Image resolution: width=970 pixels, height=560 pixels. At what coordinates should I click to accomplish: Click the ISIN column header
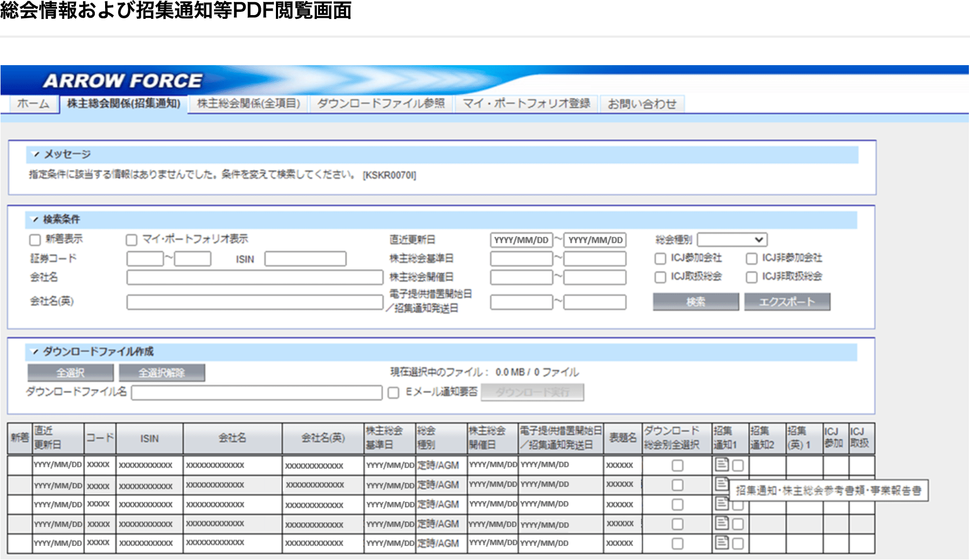pyautogui.click(x=150, y=438)
